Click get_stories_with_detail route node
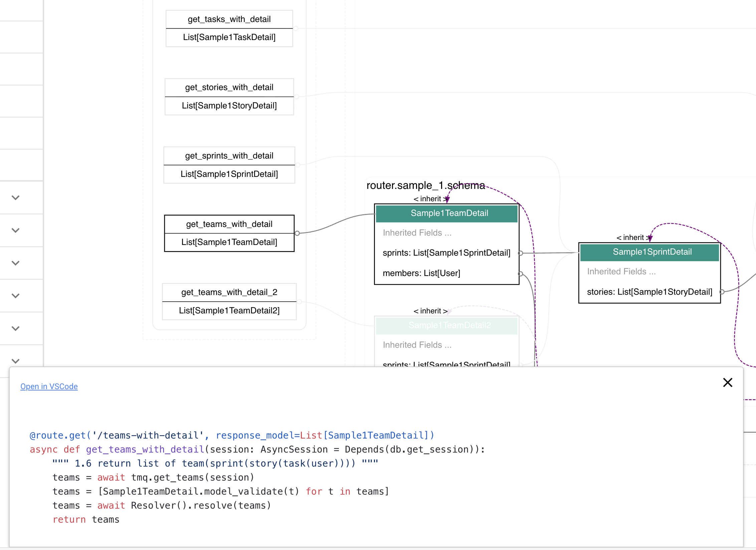The height and width of the screenshot is (550, 756). click(229, 87)
